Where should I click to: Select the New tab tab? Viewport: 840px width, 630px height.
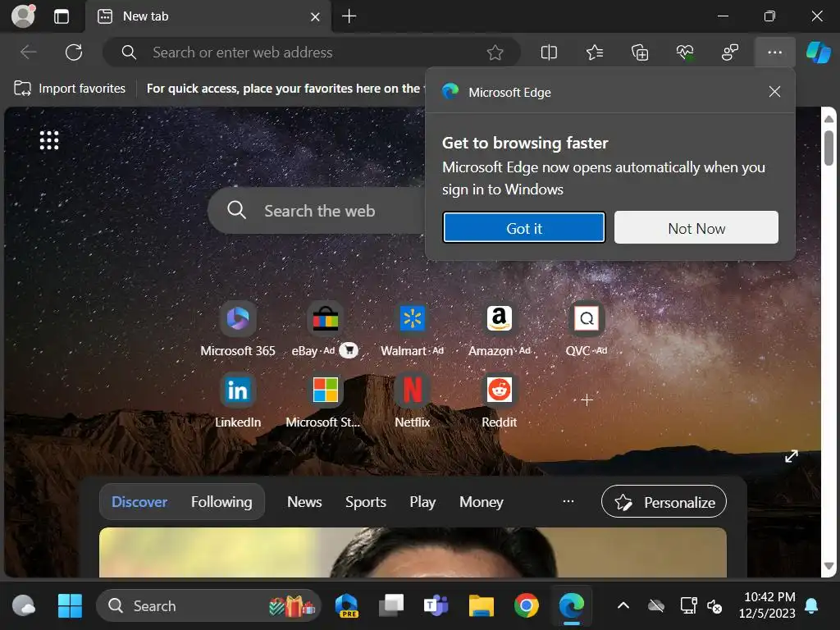(x=208, y=16)
